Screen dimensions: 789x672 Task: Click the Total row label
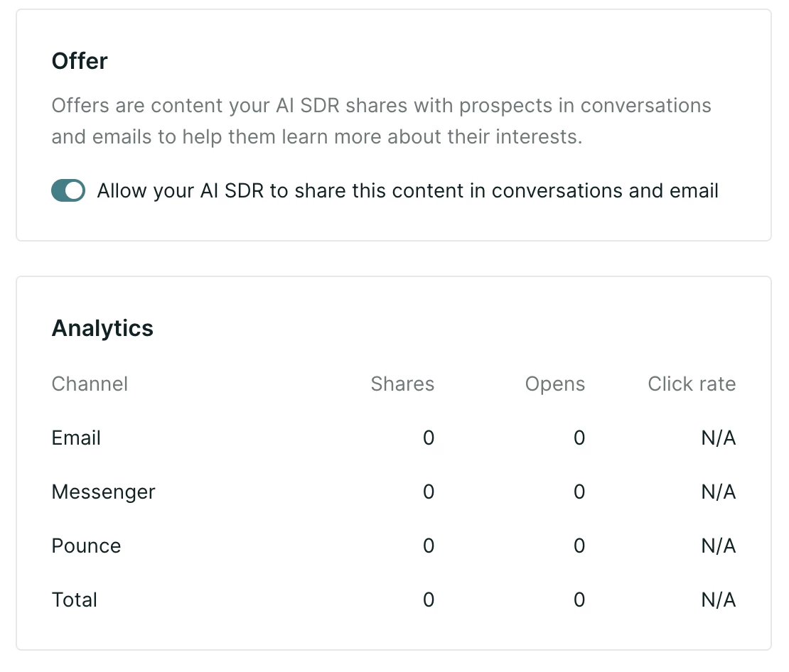click(x=74, y=600)
